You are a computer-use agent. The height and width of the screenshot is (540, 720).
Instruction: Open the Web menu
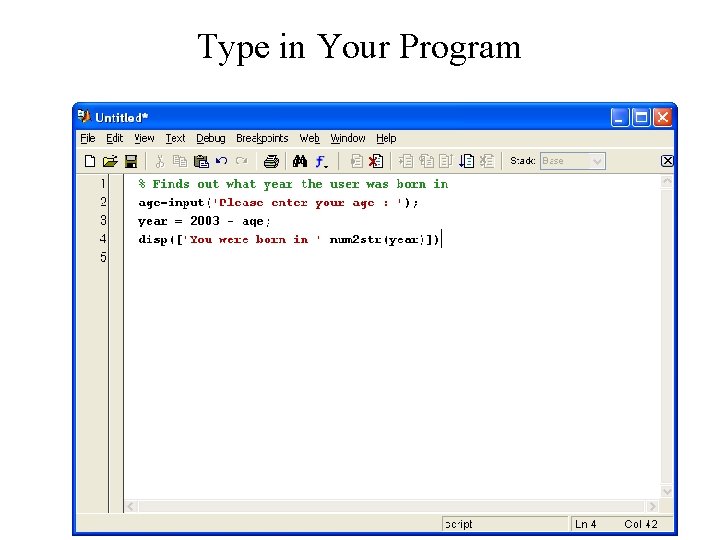coord(309,138)
